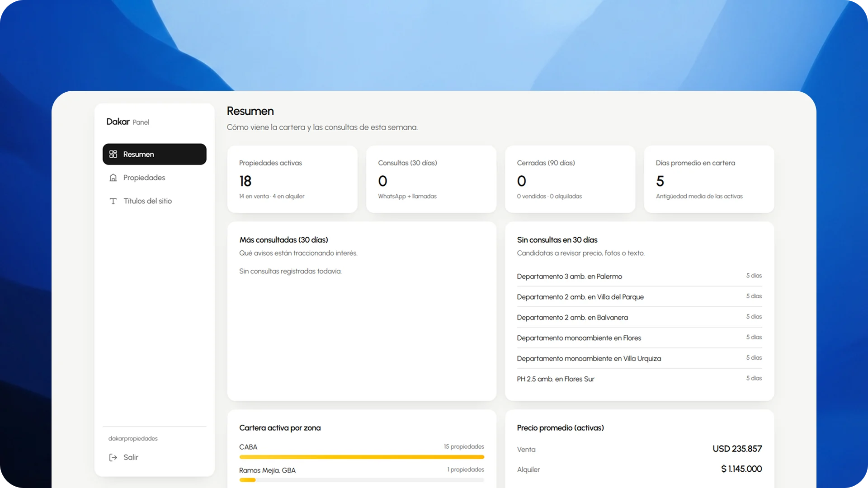The width and height of the screenshot is (868, 488).
Task: Click Sin consultas registradas todavía message
Action: [290, 271]
